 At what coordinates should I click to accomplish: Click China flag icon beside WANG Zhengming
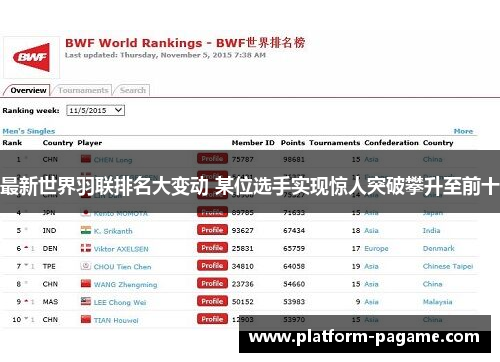(86, 283)
